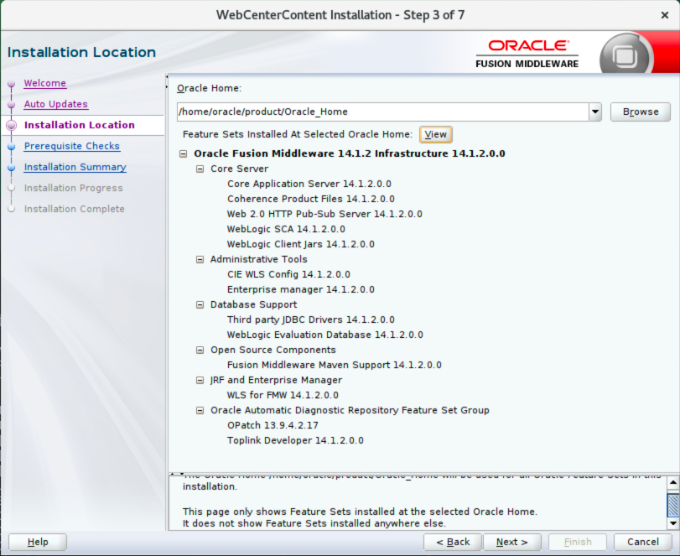Viewport: 680px width, 556px height.
Task: Click the Database Support label
Action: pyautogui.click(x=254, y=305)
